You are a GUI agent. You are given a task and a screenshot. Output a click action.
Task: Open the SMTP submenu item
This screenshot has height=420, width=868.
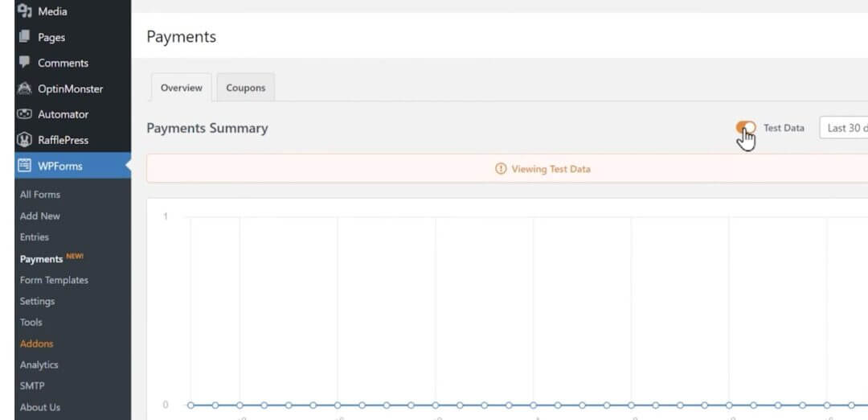click(x=32, y=386)
